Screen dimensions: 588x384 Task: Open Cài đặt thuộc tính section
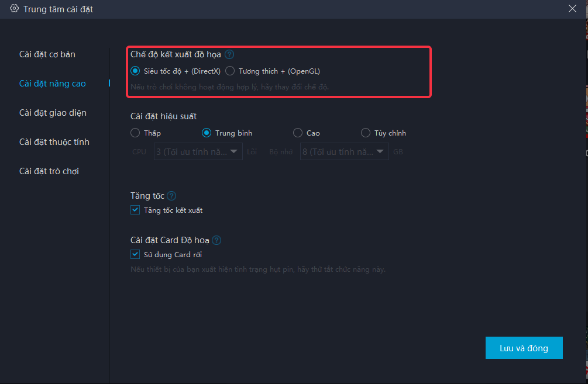point(54,142)
